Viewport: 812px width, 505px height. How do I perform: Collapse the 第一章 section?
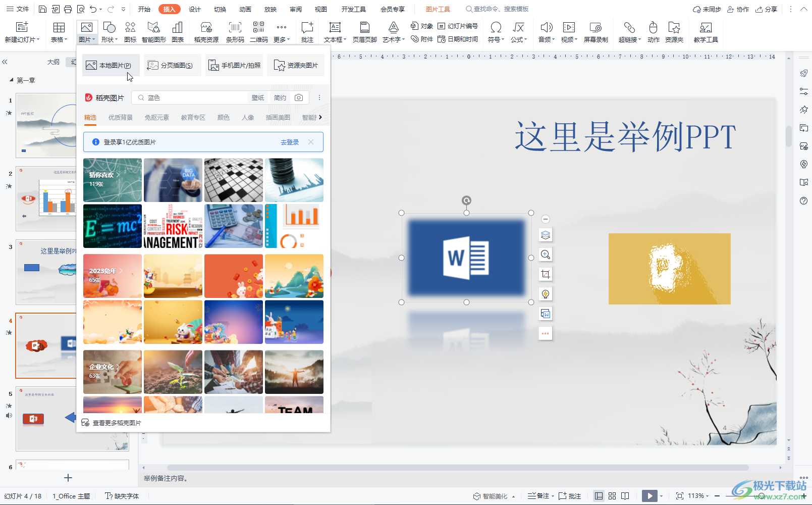(x=11, y=80)
